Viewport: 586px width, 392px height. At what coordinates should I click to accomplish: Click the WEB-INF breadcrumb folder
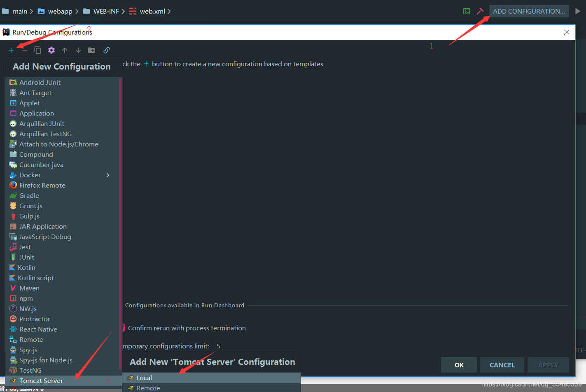(x=101, y=11)
